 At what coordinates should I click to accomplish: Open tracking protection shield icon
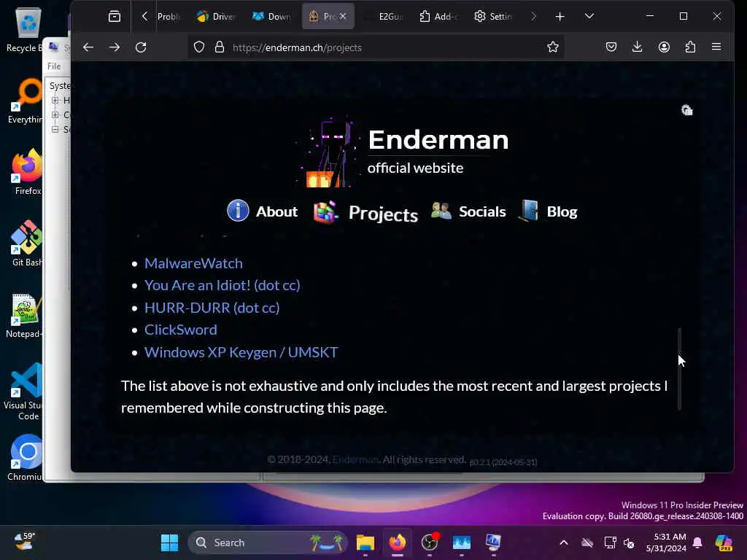point(199,47)
